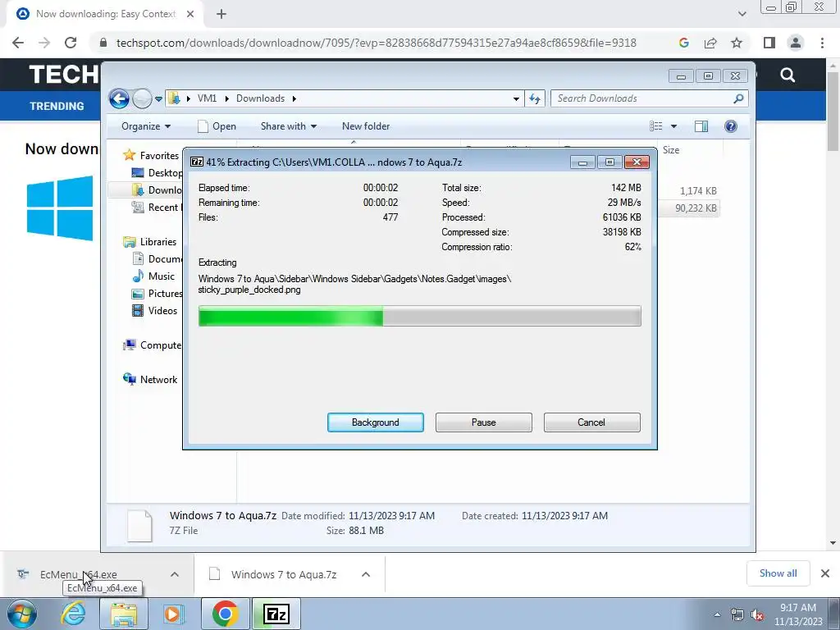Click the Chrome address bar URL

click(x=376, y=43)
